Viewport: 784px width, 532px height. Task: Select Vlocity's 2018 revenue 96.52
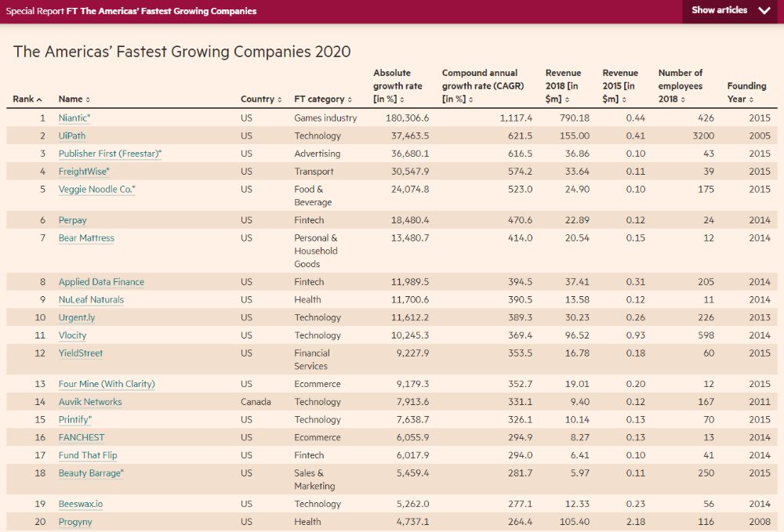click(x=577, y=335)
